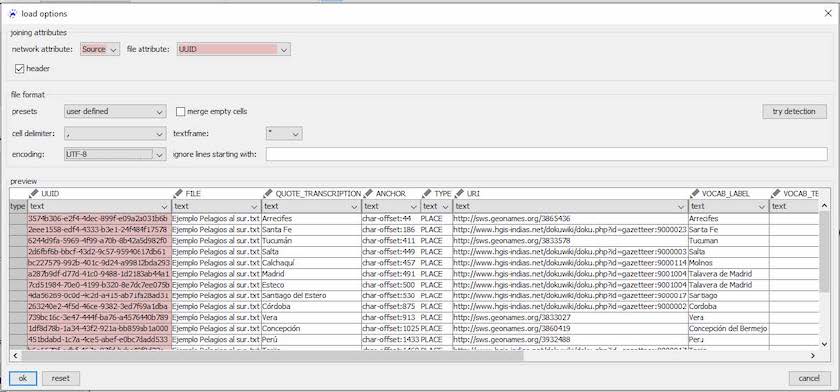Click the pencil icon beside ANCHOR column
Viewport: 840px width, 392px height.
[x=368, y=193]
